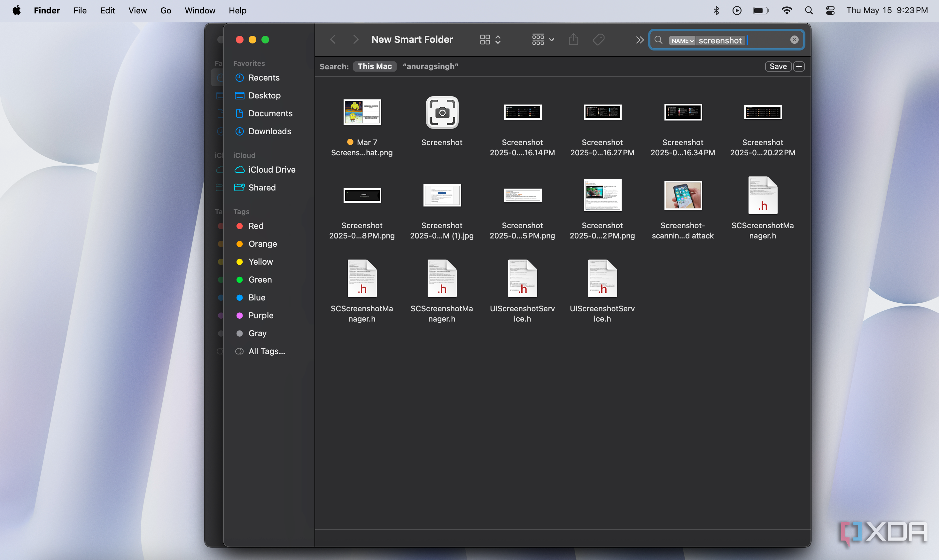Go forward with the right chevron
Image resolution: width=939 pixels, height=560 pixels.
[355, 39]
